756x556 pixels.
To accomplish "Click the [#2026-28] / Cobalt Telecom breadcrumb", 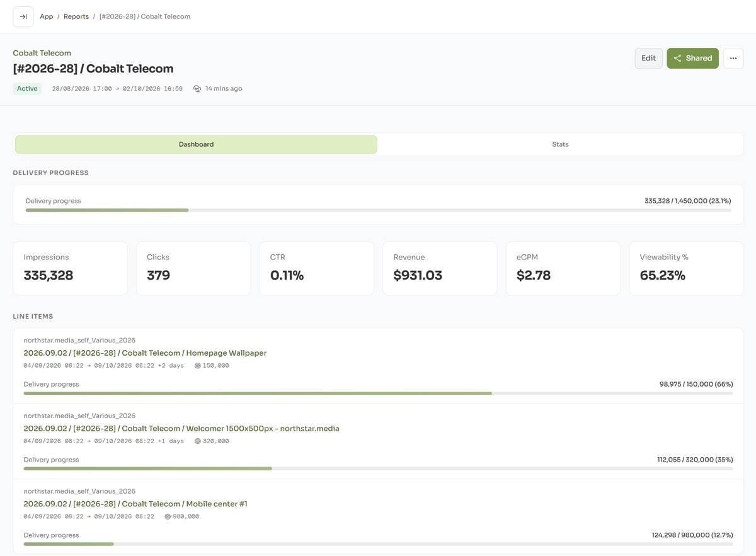I will [145, 16].
